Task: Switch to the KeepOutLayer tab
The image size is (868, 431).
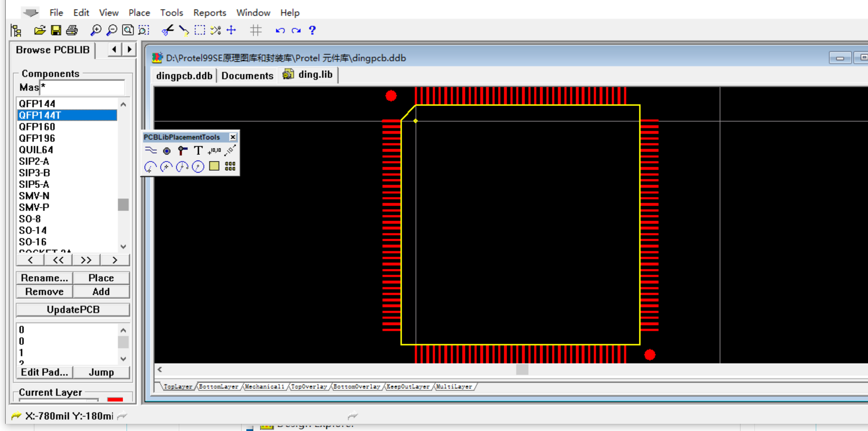Action: click(x=408, y=386)
